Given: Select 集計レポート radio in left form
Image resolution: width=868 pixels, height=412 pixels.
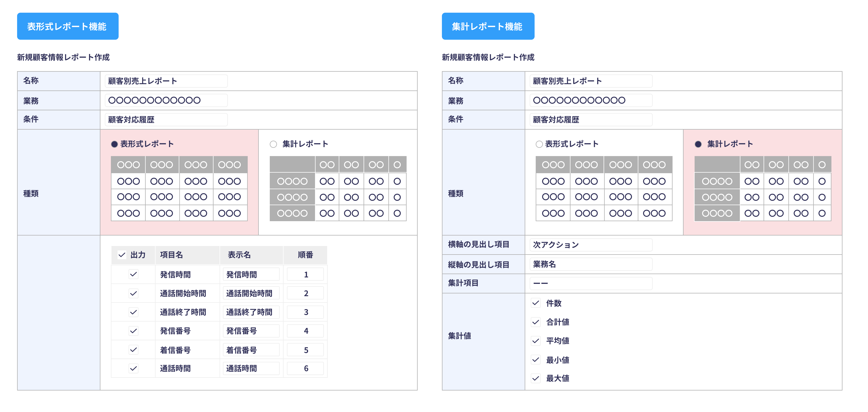Looking at the screenshot, I should pos(273,144).
